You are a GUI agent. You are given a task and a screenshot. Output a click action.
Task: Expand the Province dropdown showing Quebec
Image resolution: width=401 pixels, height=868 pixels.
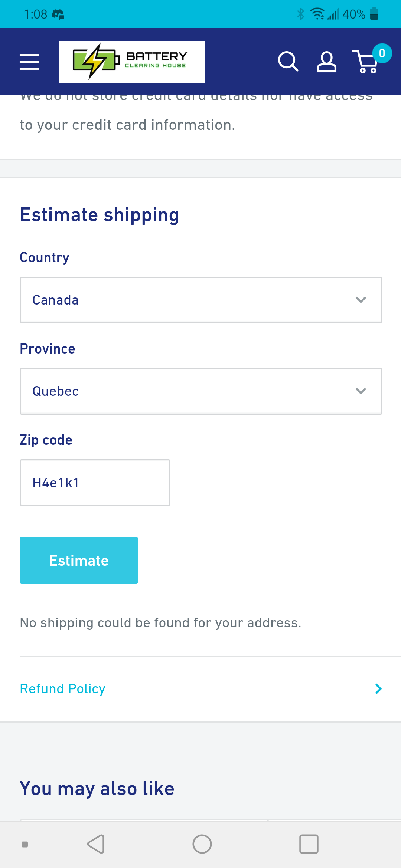click(201, 391)
